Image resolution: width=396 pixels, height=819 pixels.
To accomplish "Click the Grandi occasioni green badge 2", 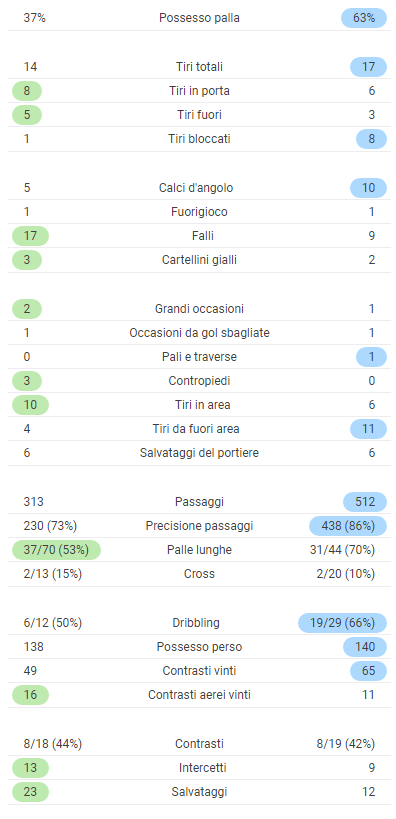I will [27, 309].
